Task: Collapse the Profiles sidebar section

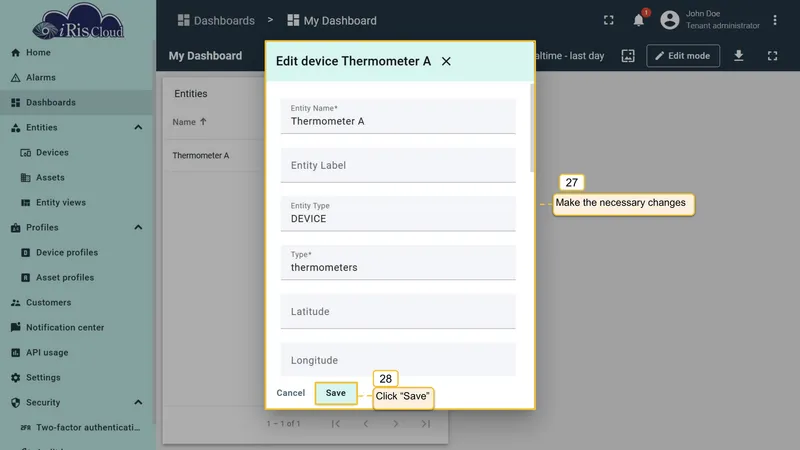Action: pos(138,227)
